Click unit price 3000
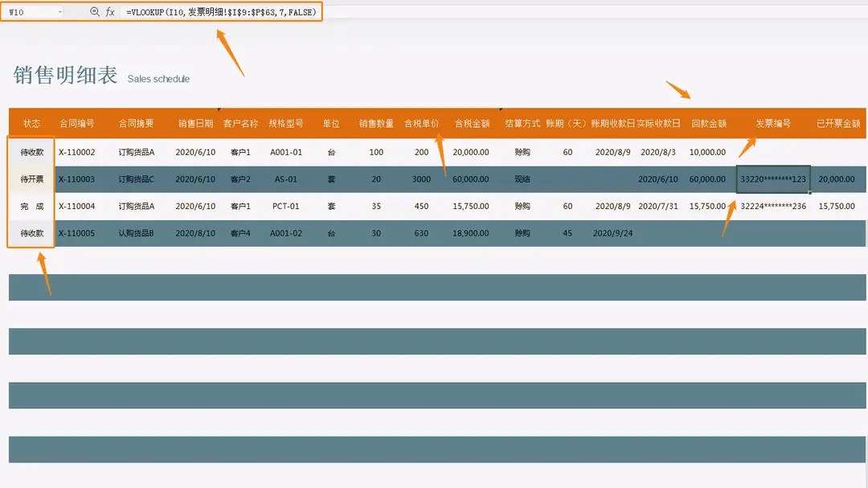Image resolution: width=868 pixels, height=488 pixels. tap(421, 179)
